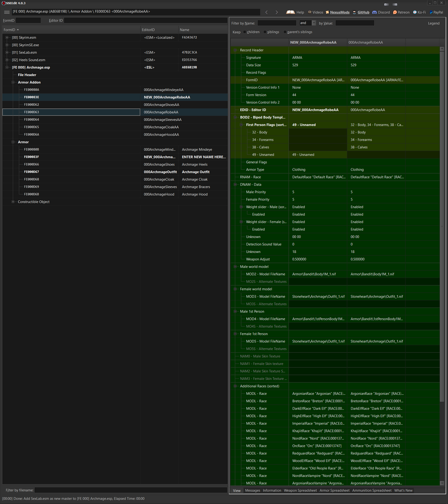
Task: Switch to the View tab
Action: click(x=237, y=490)
